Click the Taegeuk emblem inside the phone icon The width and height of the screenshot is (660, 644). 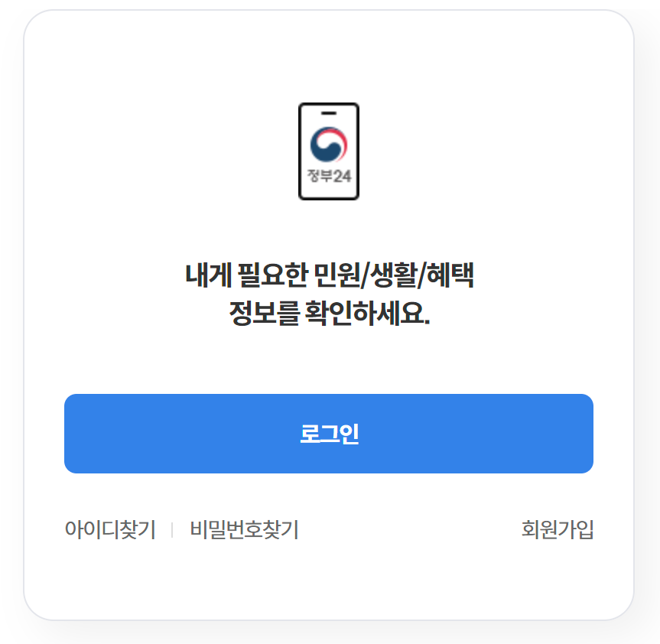(x=329, y=144)
